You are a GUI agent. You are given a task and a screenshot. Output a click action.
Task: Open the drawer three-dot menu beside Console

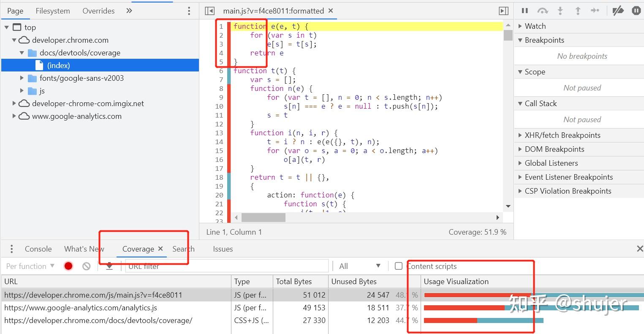(11, 249)
